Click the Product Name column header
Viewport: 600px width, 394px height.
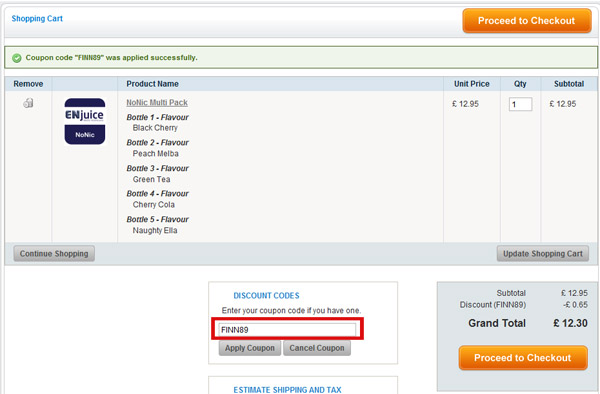(x=152, y=84)
